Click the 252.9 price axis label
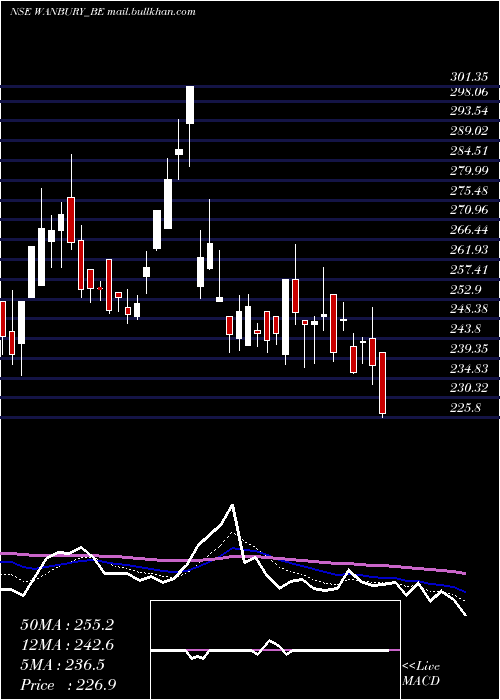Image resolution: width=500 pixels, height=700 pixels. (x=466, y=289)
